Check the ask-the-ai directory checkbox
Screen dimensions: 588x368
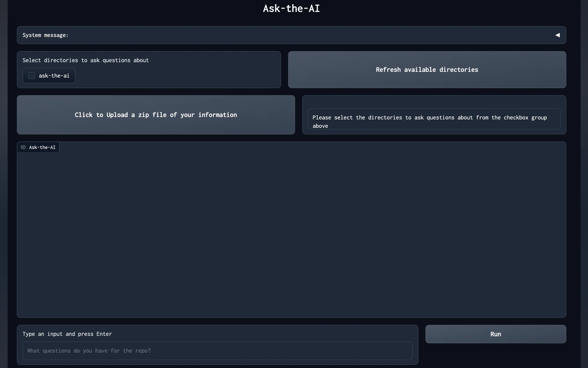tap(32, 76)
